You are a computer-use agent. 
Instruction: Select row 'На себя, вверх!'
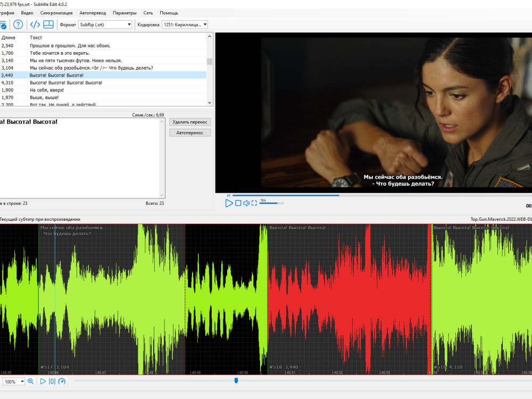pyautogui.click(x=103, y=90)
